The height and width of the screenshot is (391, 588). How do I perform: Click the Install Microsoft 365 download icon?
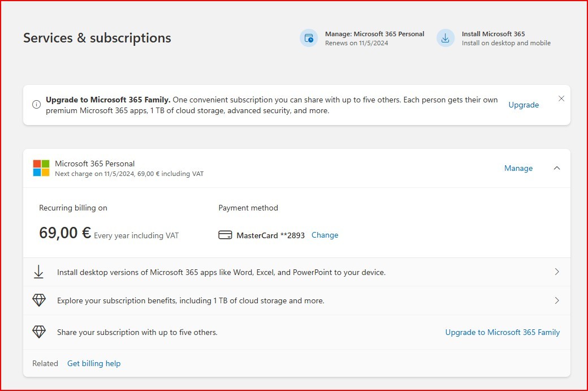tap(446, 38)
